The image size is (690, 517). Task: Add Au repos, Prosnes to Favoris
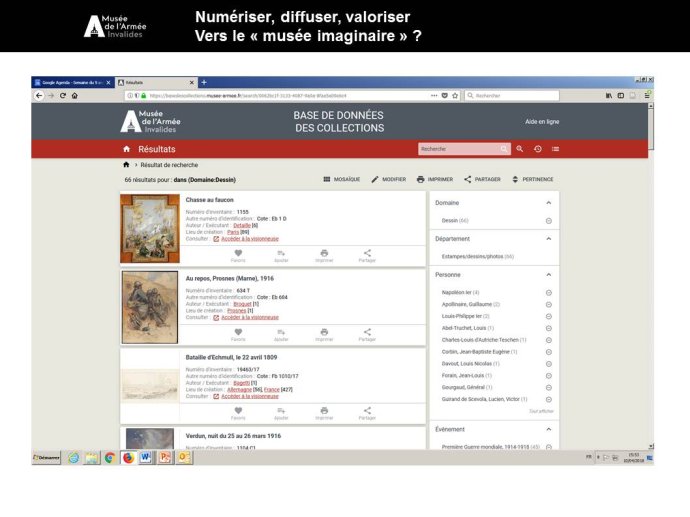238,335
